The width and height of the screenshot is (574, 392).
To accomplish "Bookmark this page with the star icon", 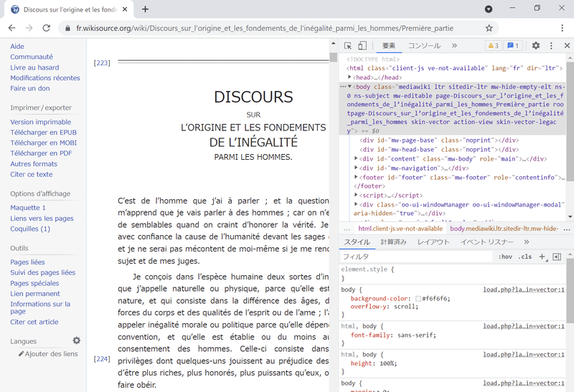I will click(x=489, y=28).
